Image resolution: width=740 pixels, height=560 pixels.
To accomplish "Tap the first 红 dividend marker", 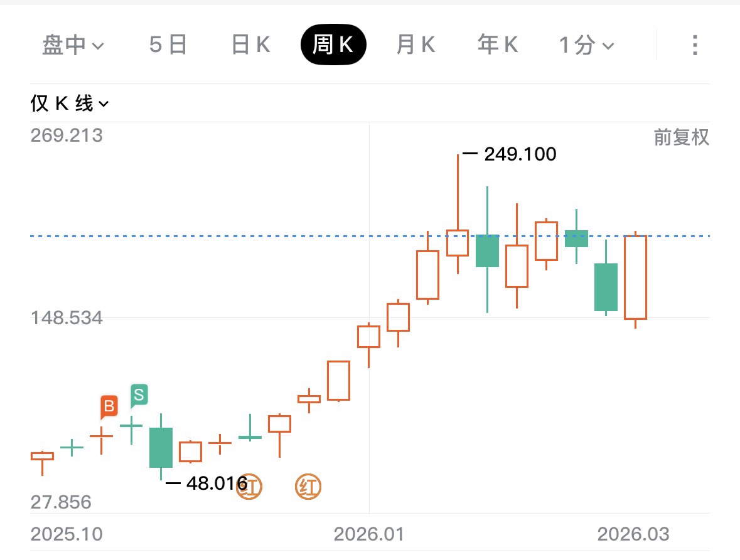I will click(x=249, y=487).
